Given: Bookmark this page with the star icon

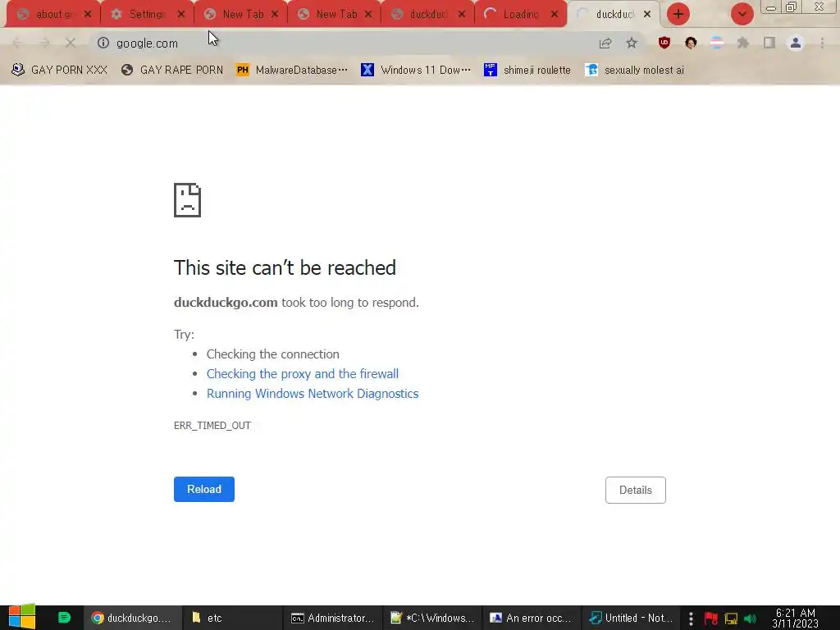Looking at the screenshot, I should 632,43.
